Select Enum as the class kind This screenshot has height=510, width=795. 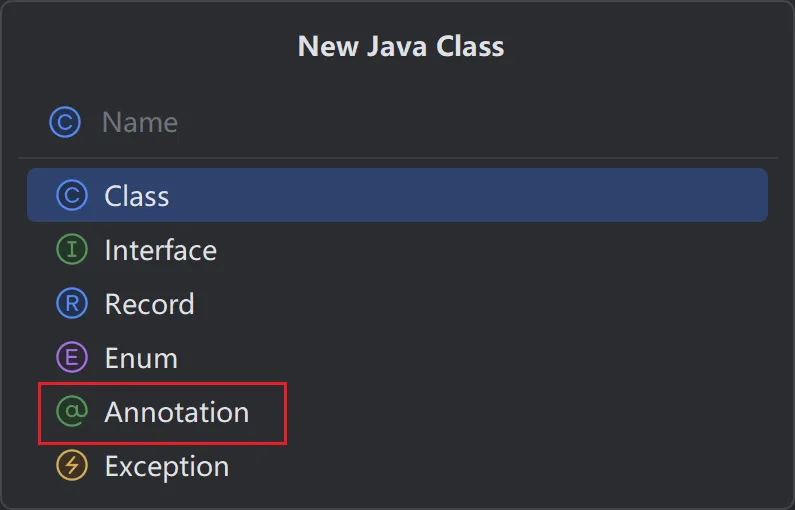click(x=141, y=358)
